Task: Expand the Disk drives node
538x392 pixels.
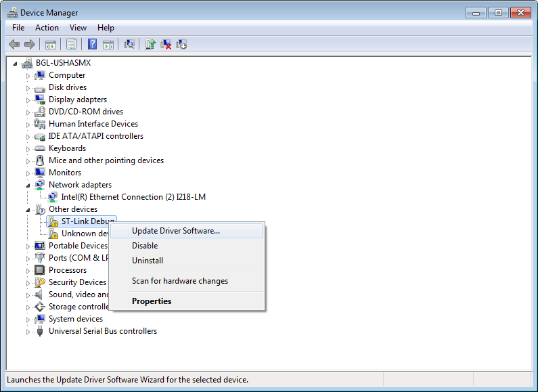Action: (28, 88)
